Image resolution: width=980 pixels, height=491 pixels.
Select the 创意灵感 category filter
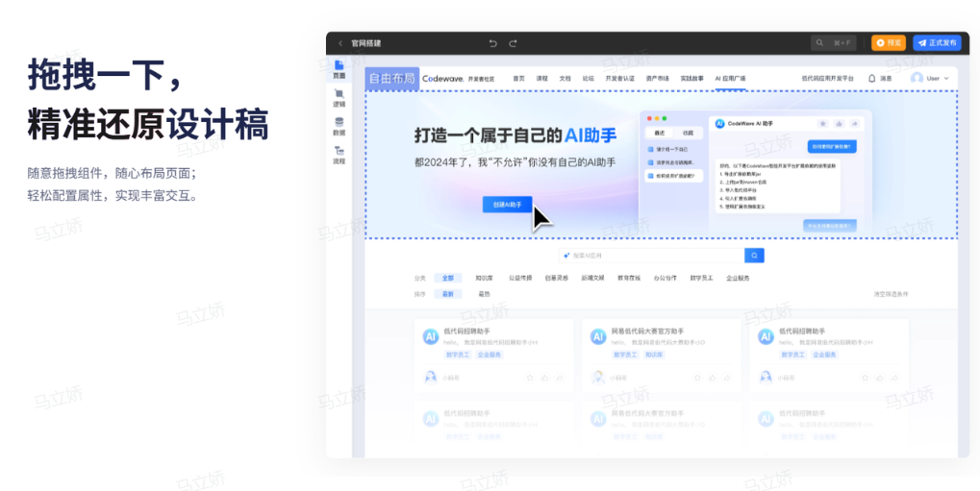[x=556, y=278]
